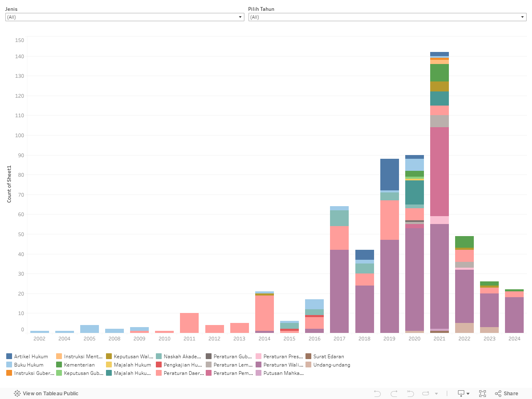This screenshot has height=399, width=532.
Task: Click the 2014 axis label
Action: (264, 339)
